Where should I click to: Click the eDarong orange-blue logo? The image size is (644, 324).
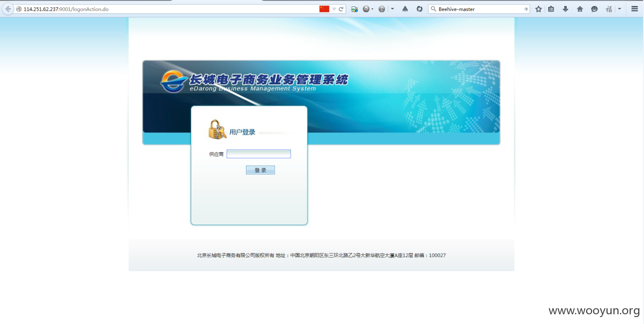pos(174,81)
